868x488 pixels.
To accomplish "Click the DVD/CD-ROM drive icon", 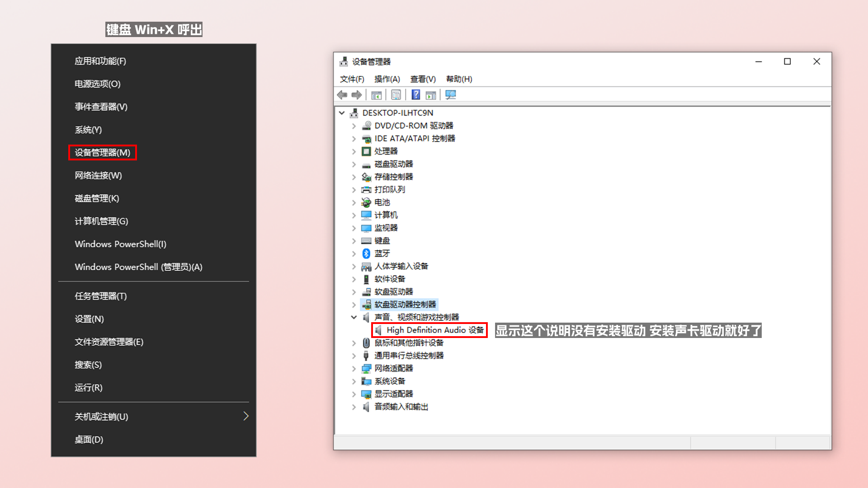I will (366, 126).
